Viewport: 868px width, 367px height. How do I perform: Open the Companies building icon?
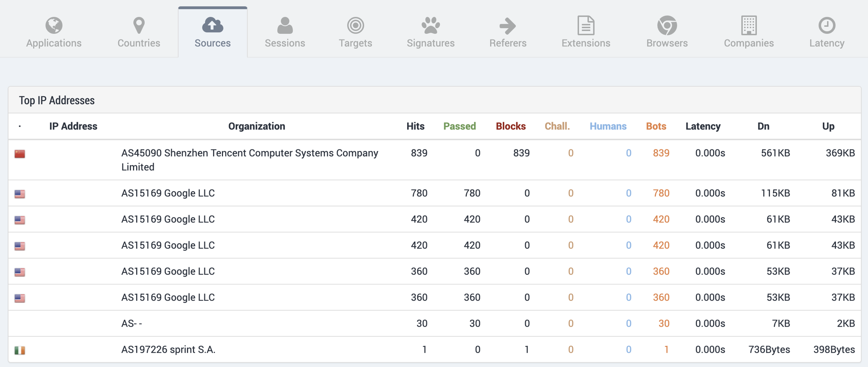pyautogui.click(x=749, y=25)
